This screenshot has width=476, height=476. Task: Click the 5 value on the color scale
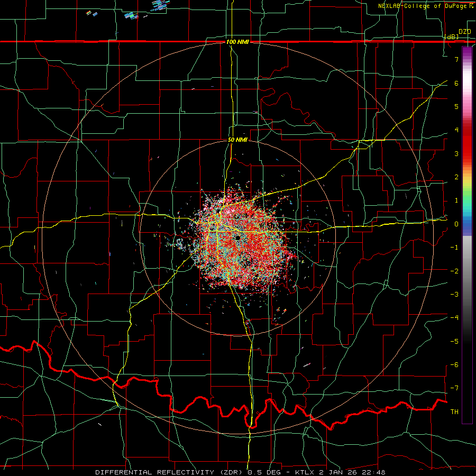456,106
